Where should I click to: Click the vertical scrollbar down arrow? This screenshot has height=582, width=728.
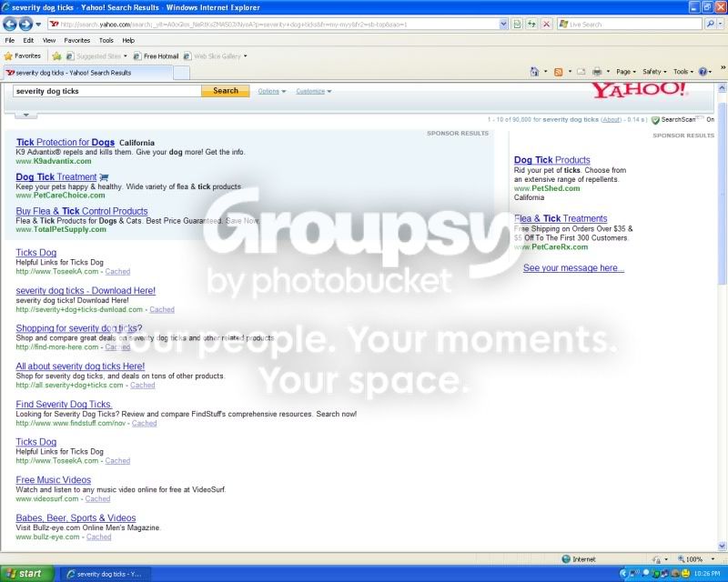[x=723, y=547]
